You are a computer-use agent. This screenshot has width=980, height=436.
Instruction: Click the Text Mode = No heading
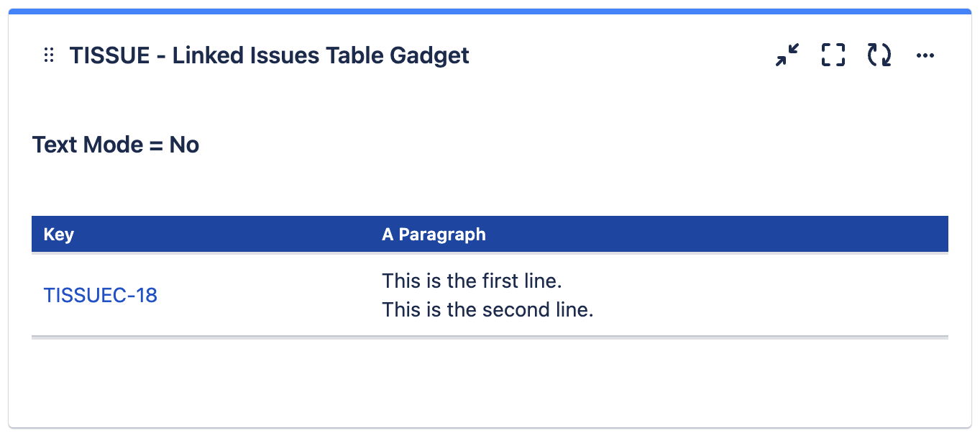coord(115,144)
